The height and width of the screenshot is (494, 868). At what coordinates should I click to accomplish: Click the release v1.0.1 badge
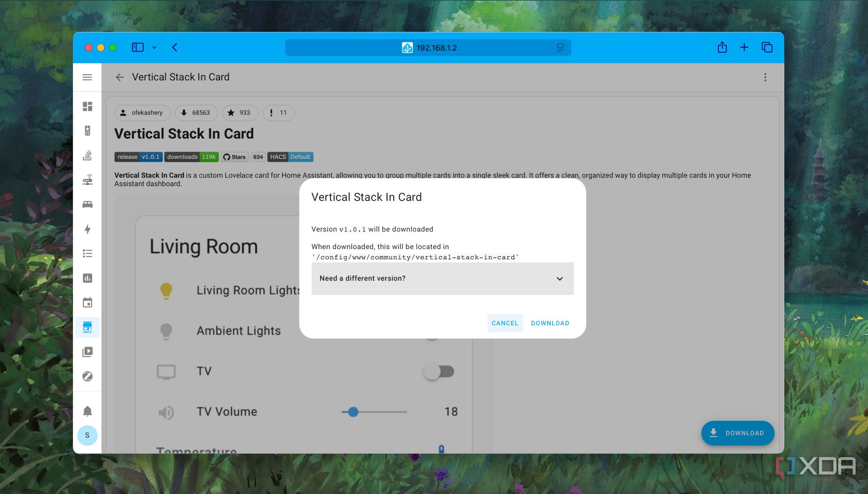(138, 157)
